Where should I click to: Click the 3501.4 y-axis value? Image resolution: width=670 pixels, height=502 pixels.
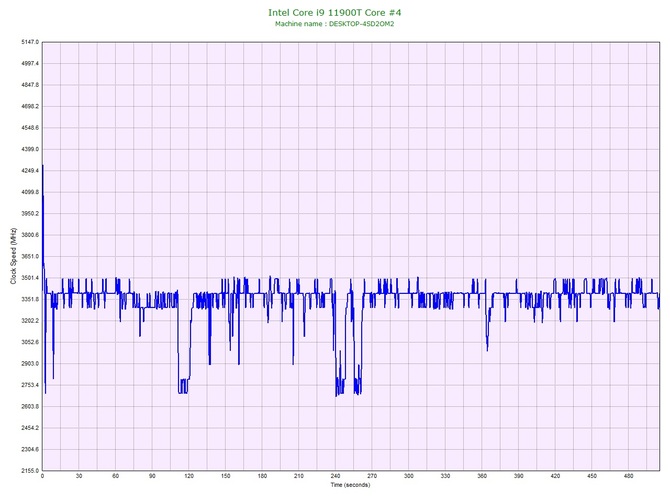click(30, 278)
